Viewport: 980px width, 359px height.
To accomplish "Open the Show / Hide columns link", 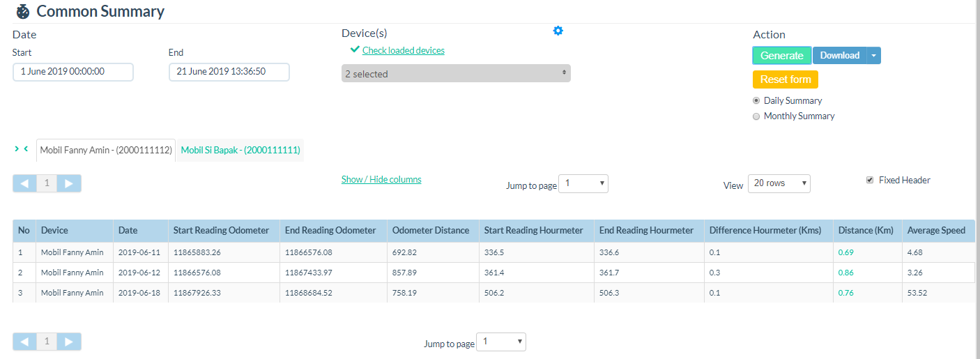I will (381, 179).
